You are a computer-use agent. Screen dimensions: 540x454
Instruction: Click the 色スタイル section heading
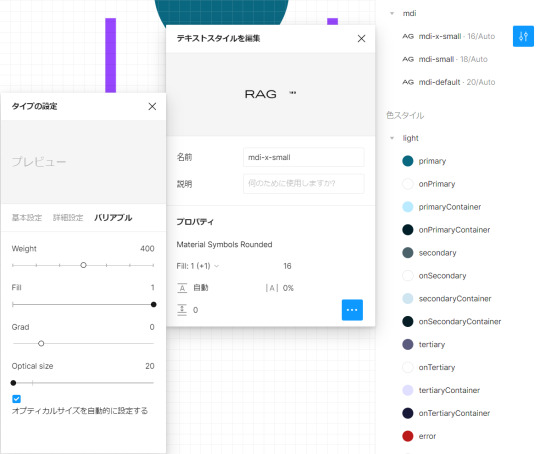click(x=405, y=115)
